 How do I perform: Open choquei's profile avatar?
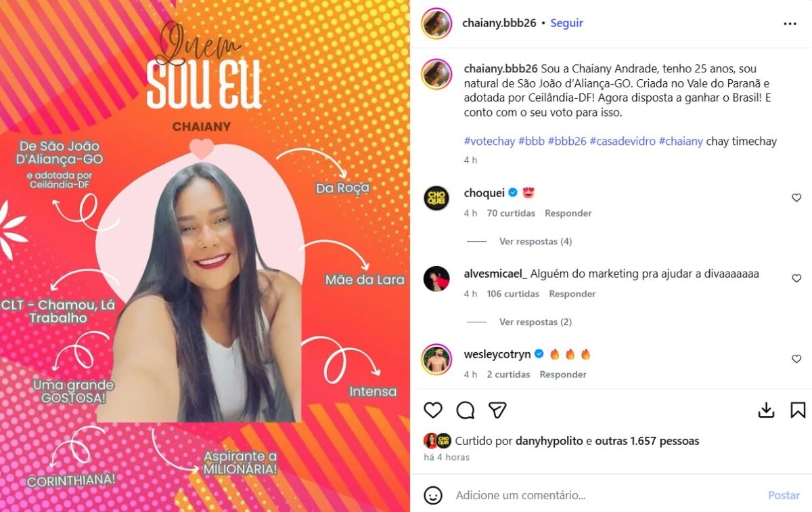[436, 198]
